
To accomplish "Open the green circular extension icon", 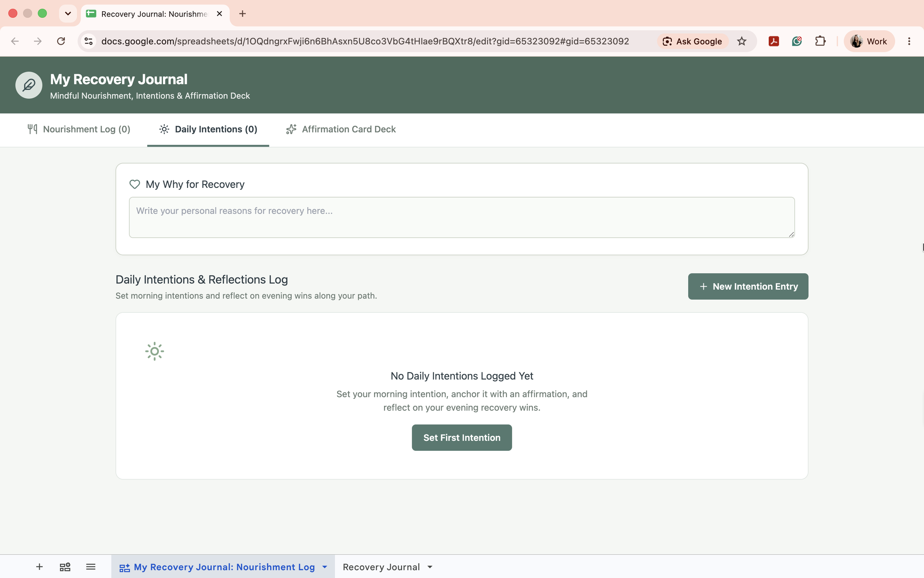I will [797, 41].
